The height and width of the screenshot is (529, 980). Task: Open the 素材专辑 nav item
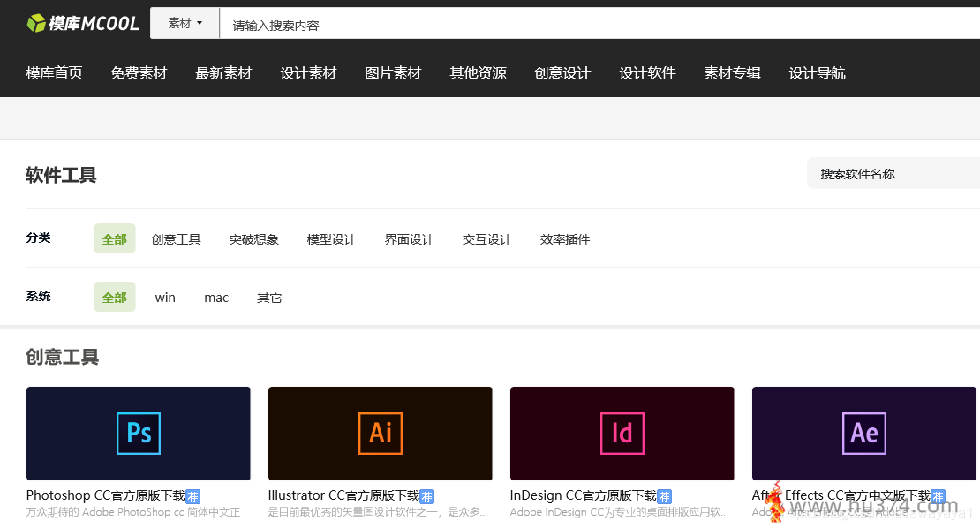point(733,73)
